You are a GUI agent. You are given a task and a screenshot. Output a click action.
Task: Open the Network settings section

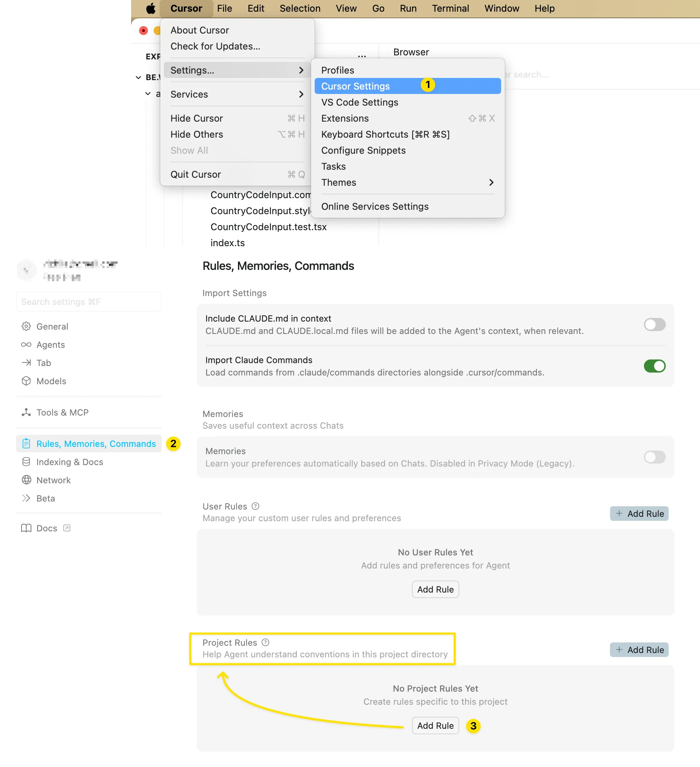point(53,480)
